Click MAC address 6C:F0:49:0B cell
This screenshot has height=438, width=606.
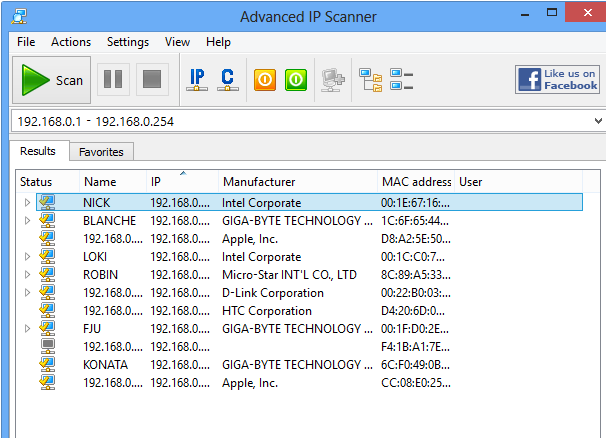[x=415, y=365]
